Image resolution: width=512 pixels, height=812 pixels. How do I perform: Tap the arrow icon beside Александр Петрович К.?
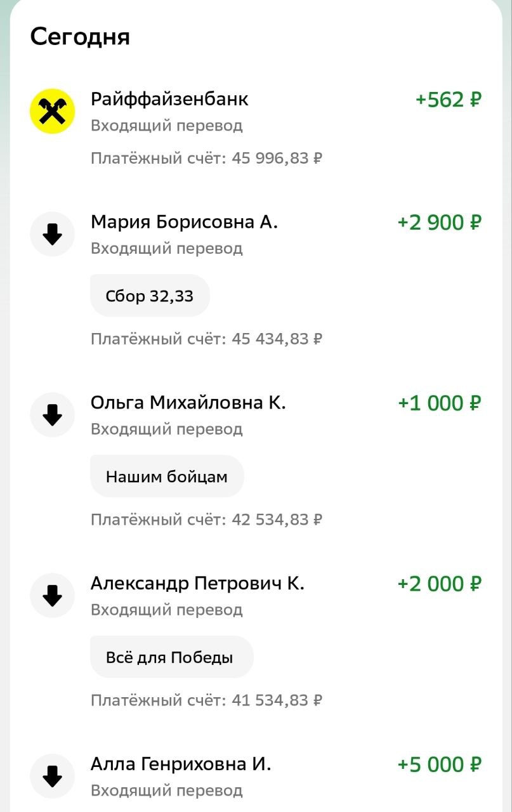click(53, 596)
